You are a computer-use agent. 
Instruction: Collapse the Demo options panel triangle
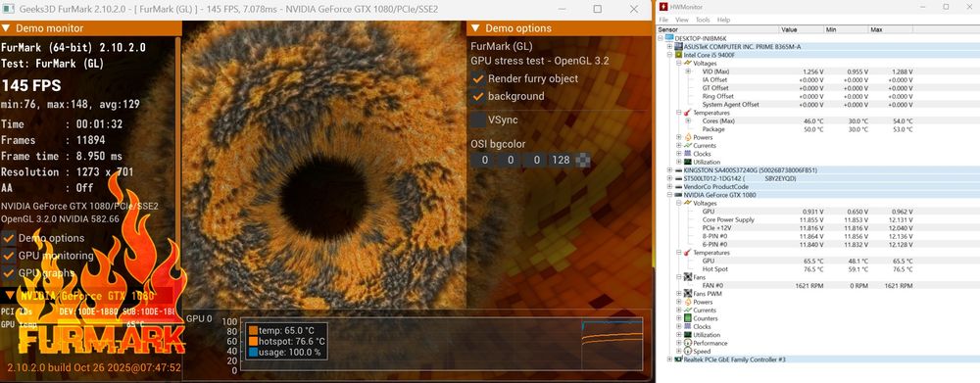475,28
